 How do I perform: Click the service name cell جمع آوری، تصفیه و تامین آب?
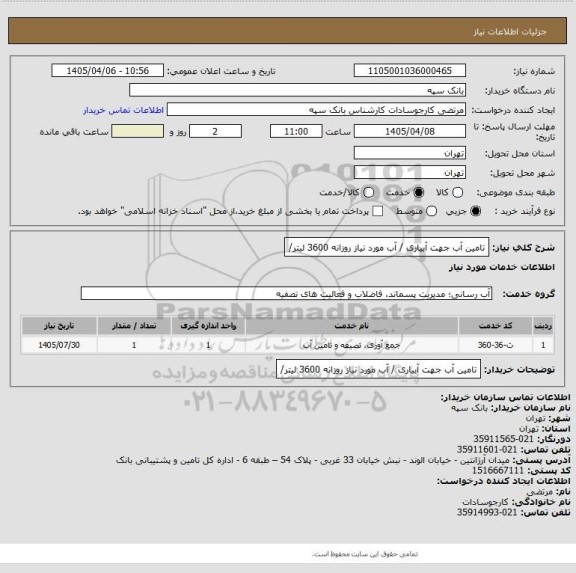[x=352, y=345]
